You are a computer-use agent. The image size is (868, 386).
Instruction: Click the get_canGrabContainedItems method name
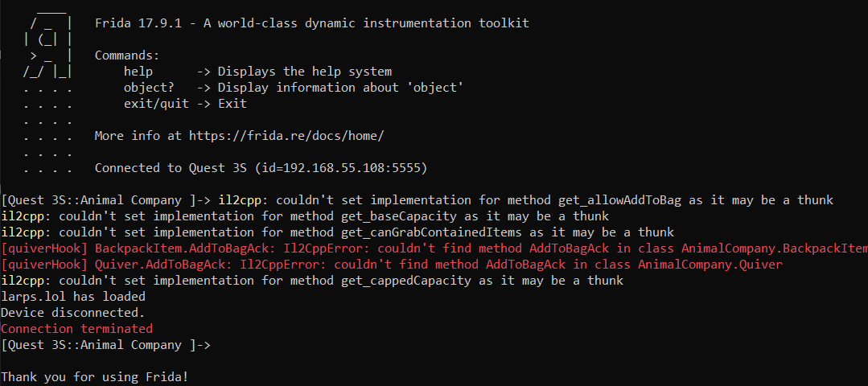438,232
